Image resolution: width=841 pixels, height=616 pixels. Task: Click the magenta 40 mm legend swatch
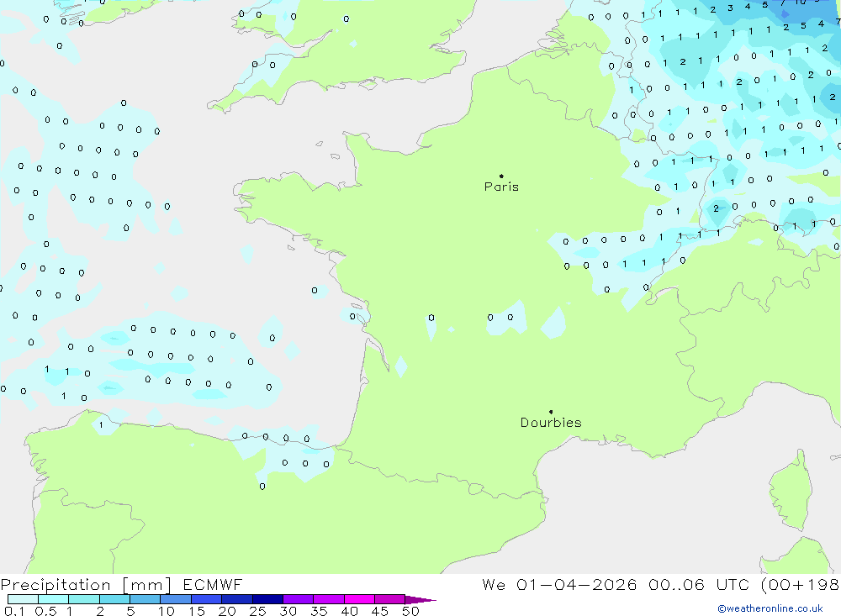click(x=359, y=599)
